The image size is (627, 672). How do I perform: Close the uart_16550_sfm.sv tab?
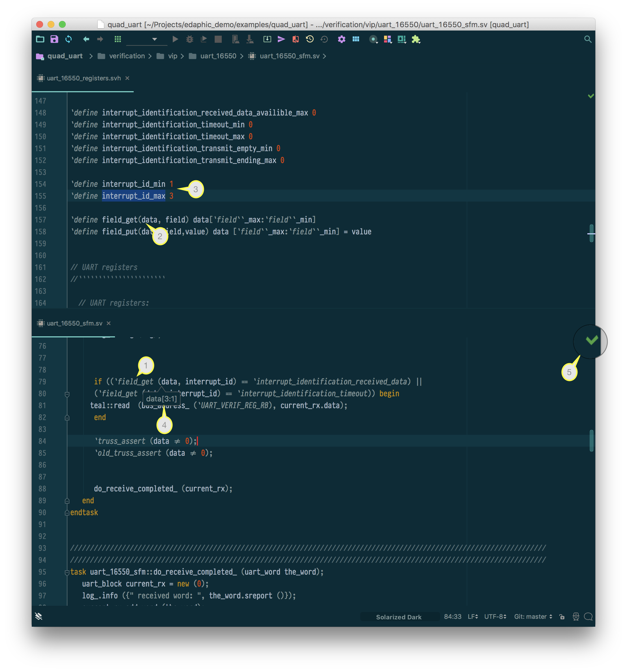108,323
